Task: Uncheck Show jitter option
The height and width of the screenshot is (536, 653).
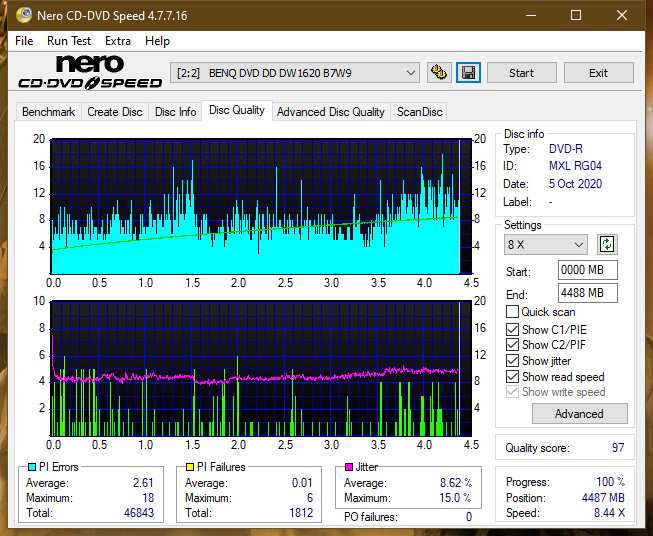Action: click(x=512, y=361)
